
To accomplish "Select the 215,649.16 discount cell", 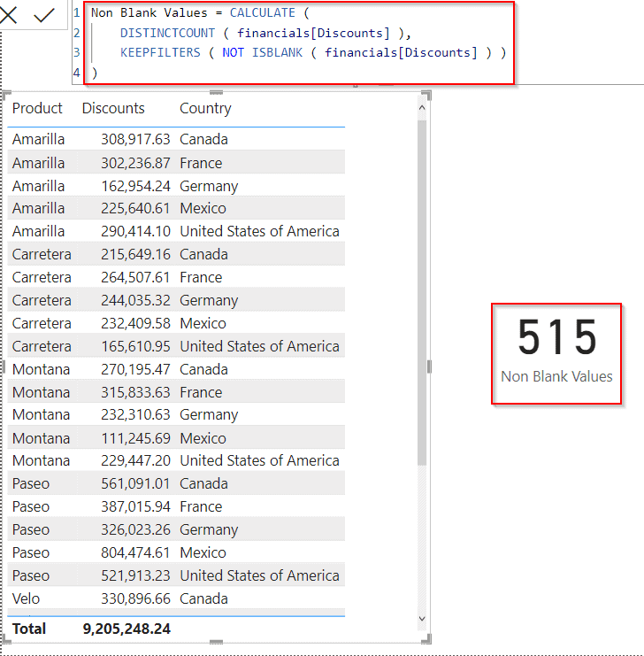I will [135, 254].
